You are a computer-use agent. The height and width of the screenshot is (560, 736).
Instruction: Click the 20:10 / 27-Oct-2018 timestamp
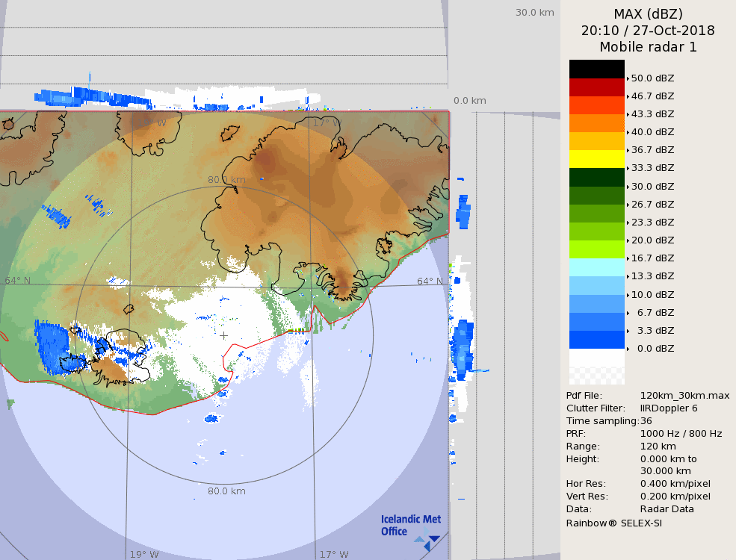pos(648,31)
